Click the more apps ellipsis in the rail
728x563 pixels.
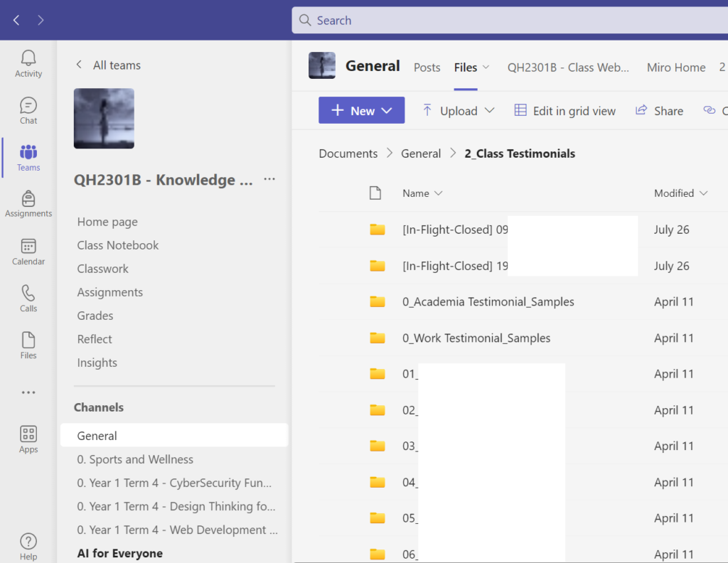click(28, 392)
